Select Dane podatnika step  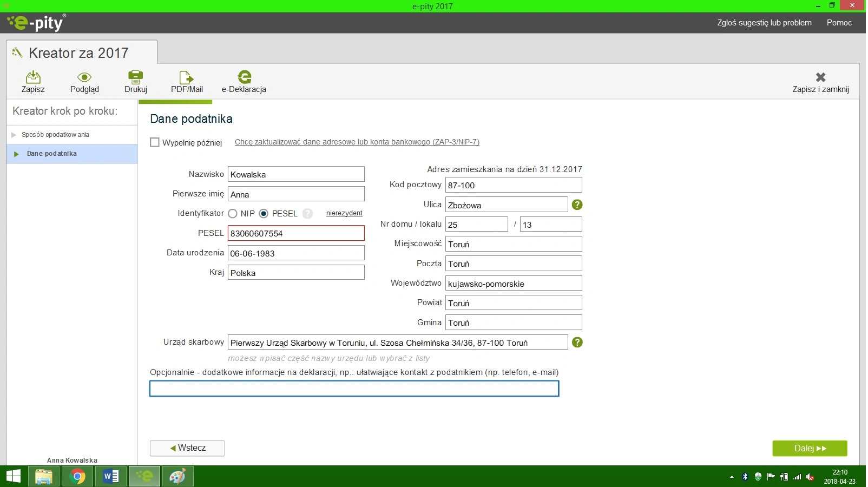click(x=72, y=154)
